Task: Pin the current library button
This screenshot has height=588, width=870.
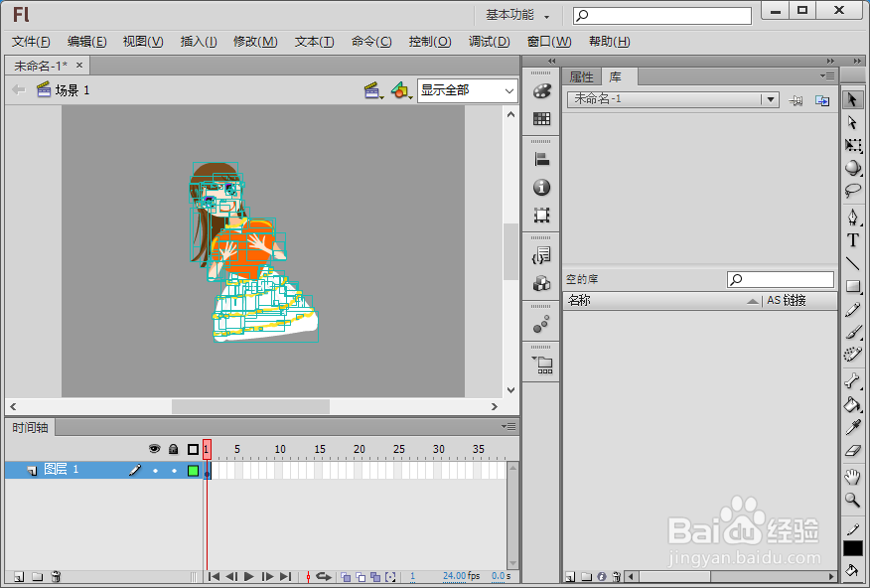Action: [x=796, y=100]
